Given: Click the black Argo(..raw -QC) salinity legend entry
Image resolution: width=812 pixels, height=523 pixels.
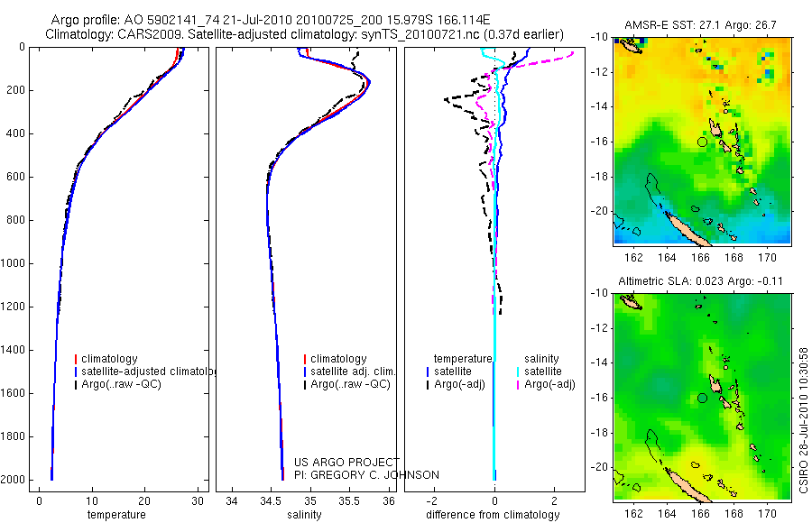Looking at the screenshot, I should (x=347, y=384).
